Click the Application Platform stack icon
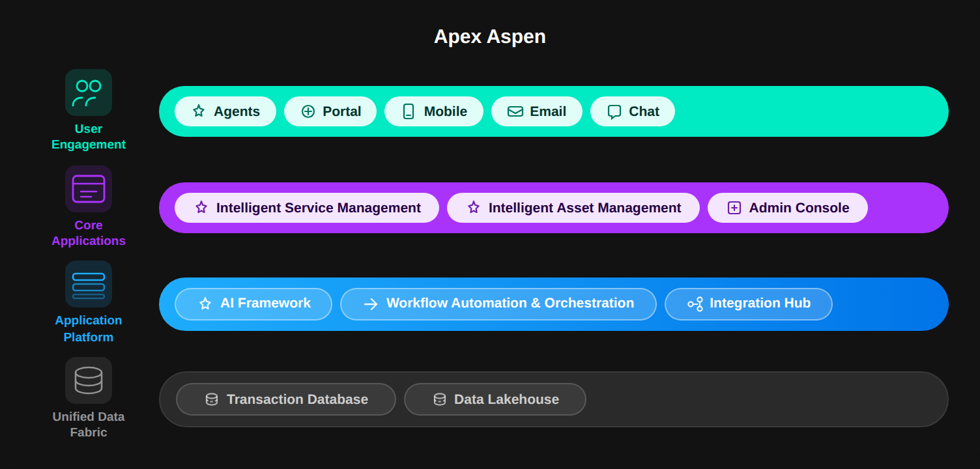 pyautogui.click(x=88, y=284)
